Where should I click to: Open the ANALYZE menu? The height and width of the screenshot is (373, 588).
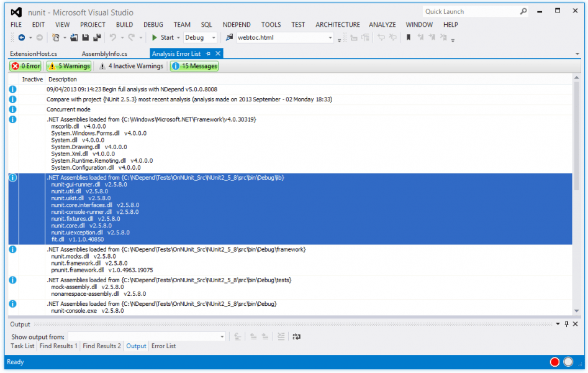pyautogui.click(x=382, y=25)
